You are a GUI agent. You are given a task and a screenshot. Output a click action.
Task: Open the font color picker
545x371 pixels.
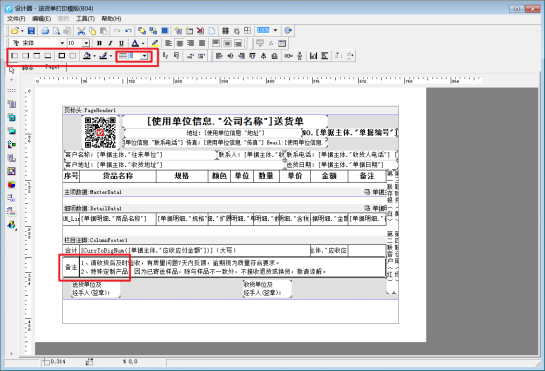pos(137,43)
